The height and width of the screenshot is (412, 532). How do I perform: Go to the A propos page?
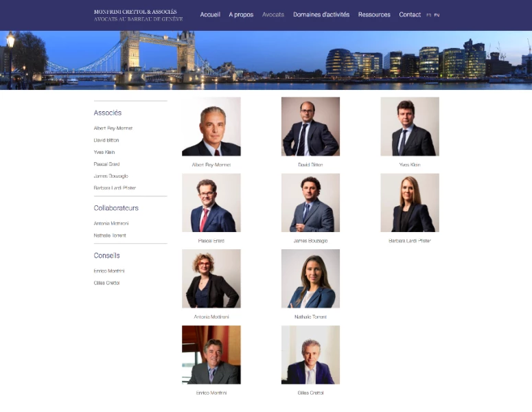click(241, 14)
